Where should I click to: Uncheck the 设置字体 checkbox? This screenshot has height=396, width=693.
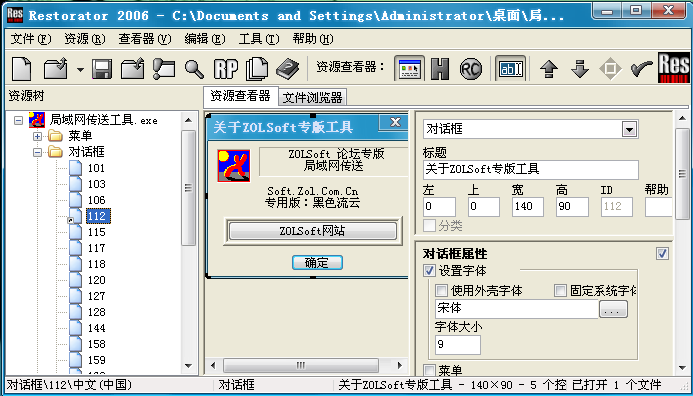coord(429,270)
